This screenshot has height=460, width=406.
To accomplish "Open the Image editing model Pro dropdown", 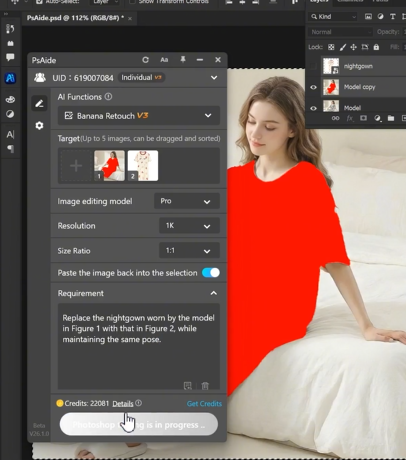I will [x=187, y=201].
